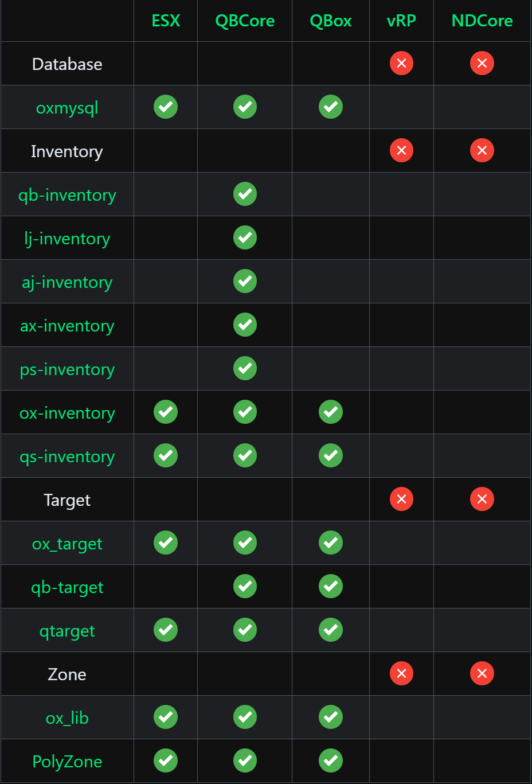Click the ps-inventory QBCore green checkmark
532x784 pixels.
point(245,368)
